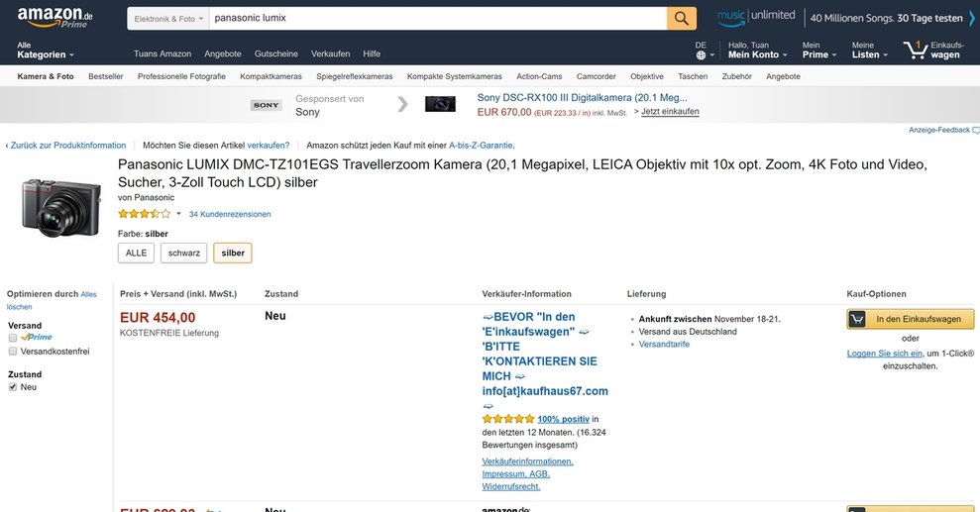Add the EUR 454,00 offer to Einkaufswagen
The width and height of the screenshot is (980, 512).
[x=910, y=319]
